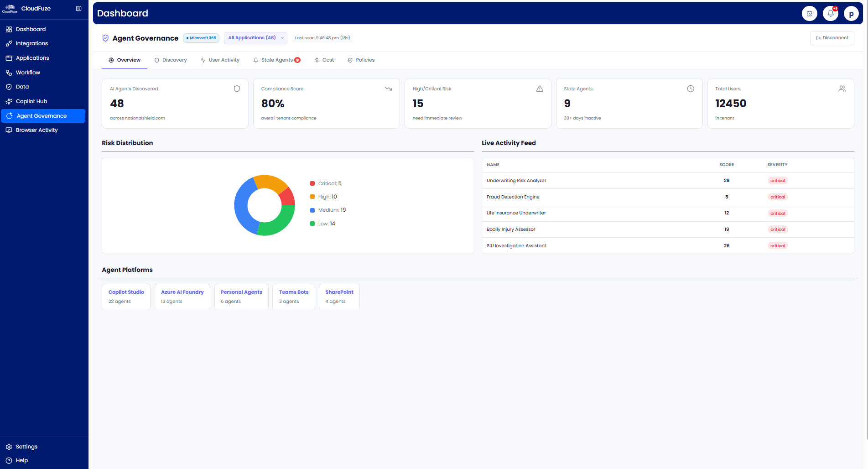The height and width of the screenshot is (469, 868).
Task: Open notifications bell icon
Action: tap(831, 14)
